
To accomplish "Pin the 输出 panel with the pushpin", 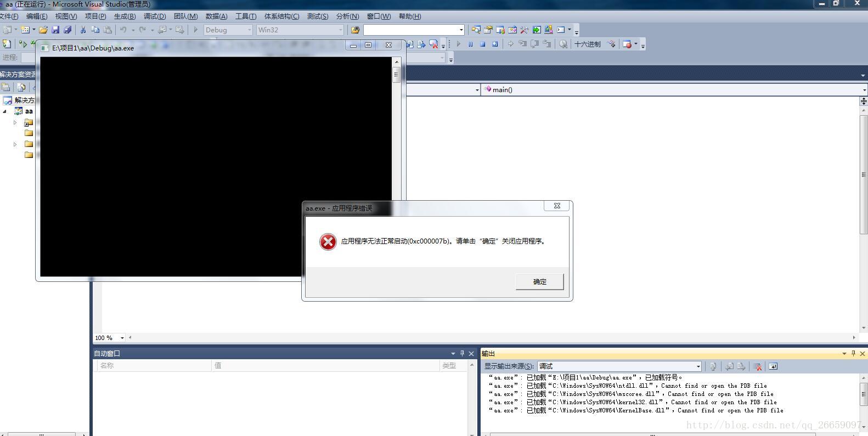I will (853, 354).
